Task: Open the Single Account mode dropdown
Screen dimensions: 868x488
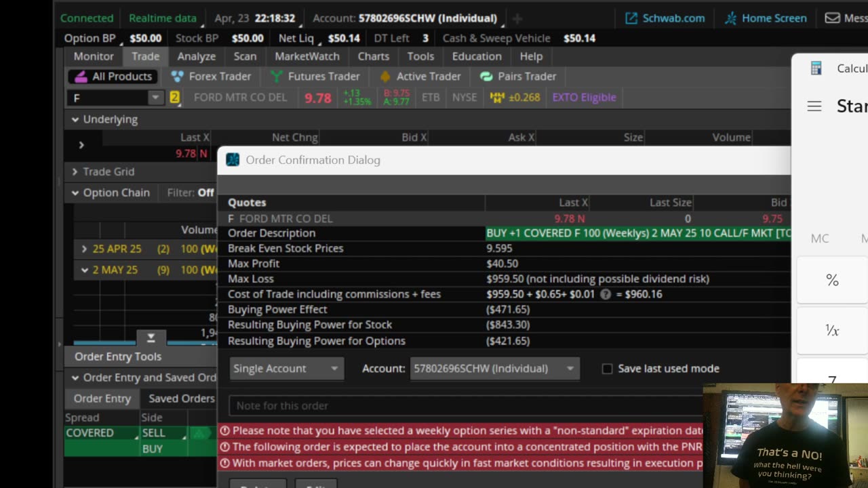Action: [286, 369]
